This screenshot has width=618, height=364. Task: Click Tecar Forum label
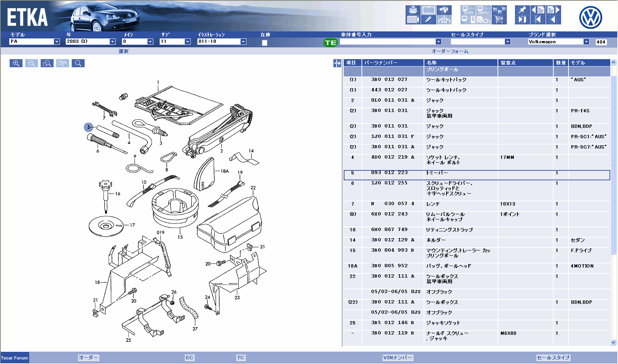pos(14,358)
